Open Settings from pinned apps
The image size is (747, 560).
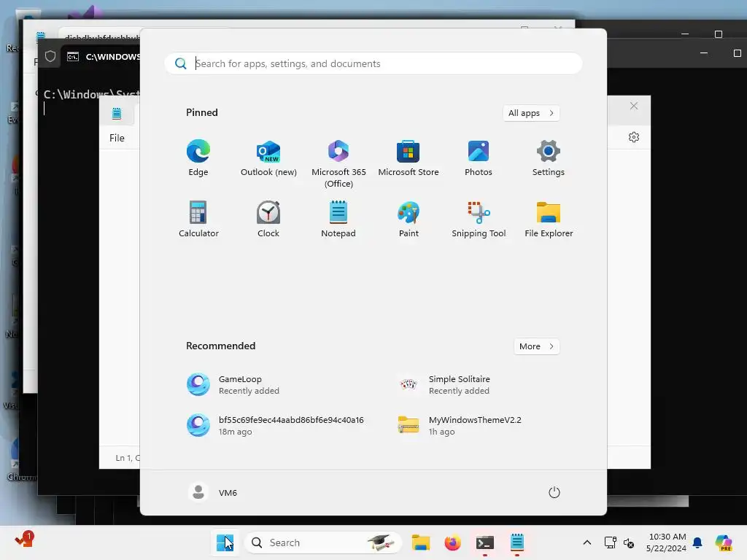pos(549,158)
